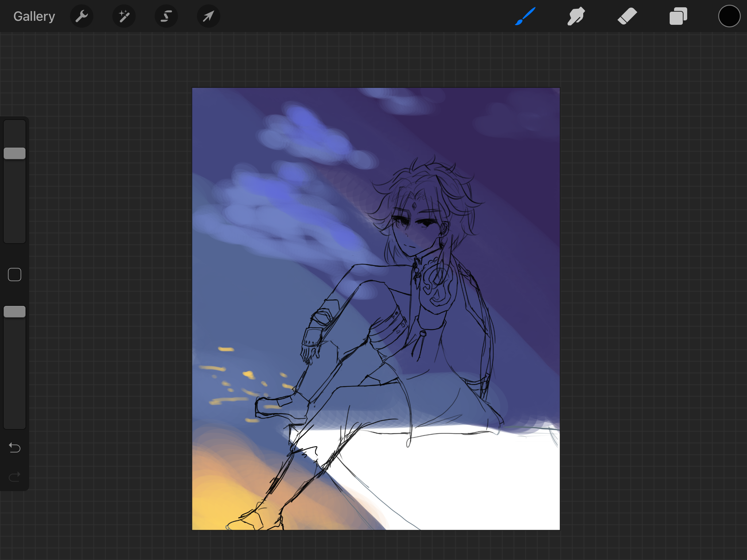Open the Gallery view

[x=34, y=16]
